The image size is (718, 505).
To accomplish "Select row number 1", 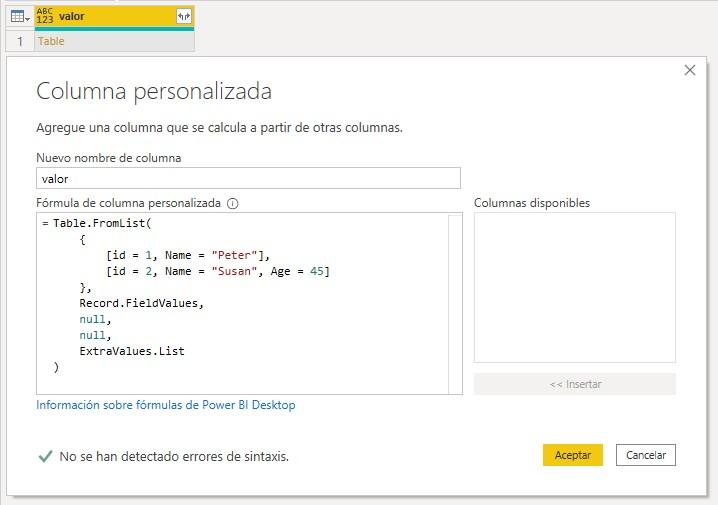I will [20, 41].
